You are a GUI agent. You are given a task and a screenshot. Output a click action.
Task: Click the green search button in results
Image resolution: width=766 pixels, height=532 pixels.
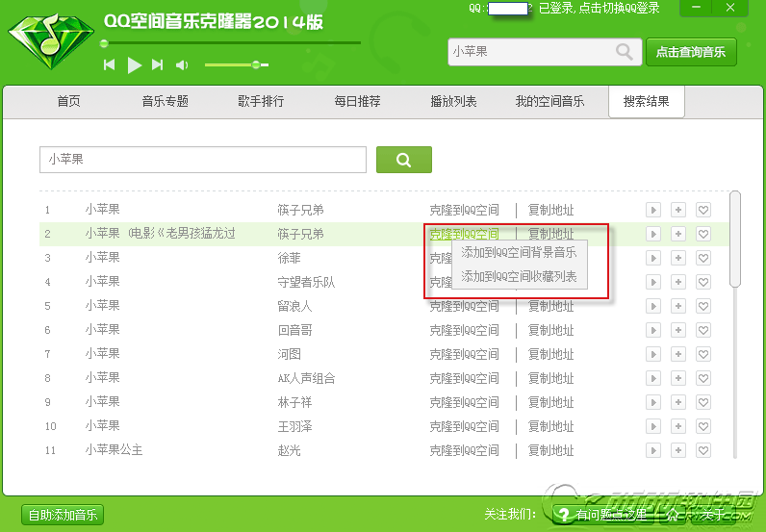pyautogui.click(x=404, y=160)
